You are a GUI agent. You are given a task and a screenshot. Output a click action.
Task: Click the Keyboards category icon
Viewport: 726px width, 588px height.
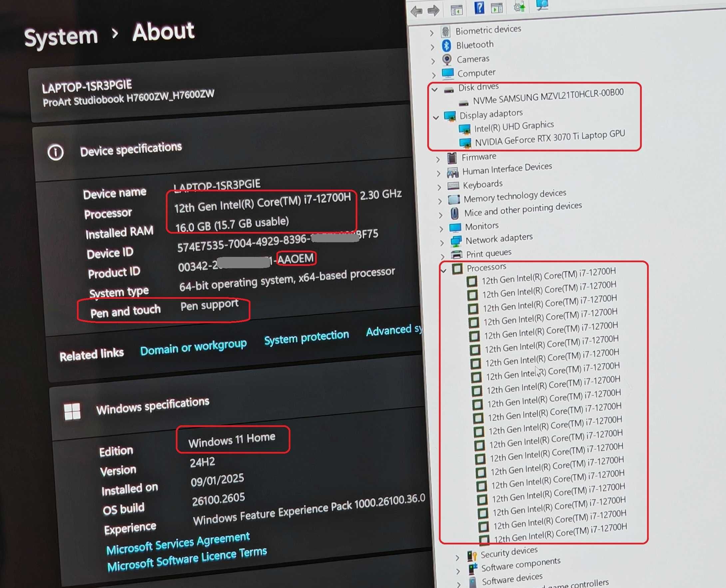coord(453,186)
